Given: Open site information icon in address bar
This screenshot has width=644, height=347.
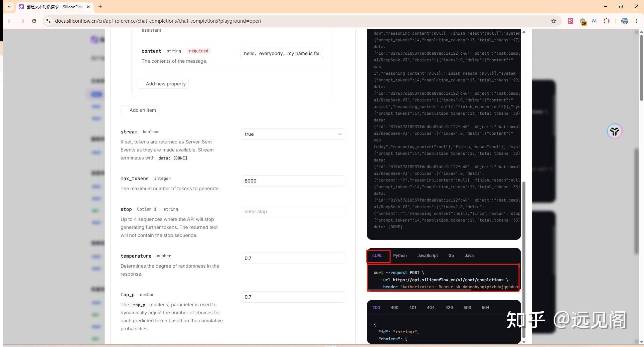Looking at the screenshot, I should click(x=48, y=21).
